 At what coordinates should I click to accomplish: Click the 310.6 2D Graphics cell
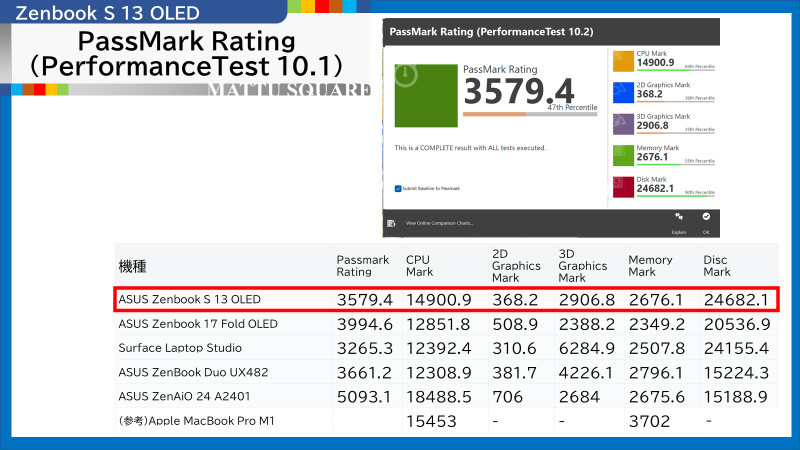pos(514,348)
